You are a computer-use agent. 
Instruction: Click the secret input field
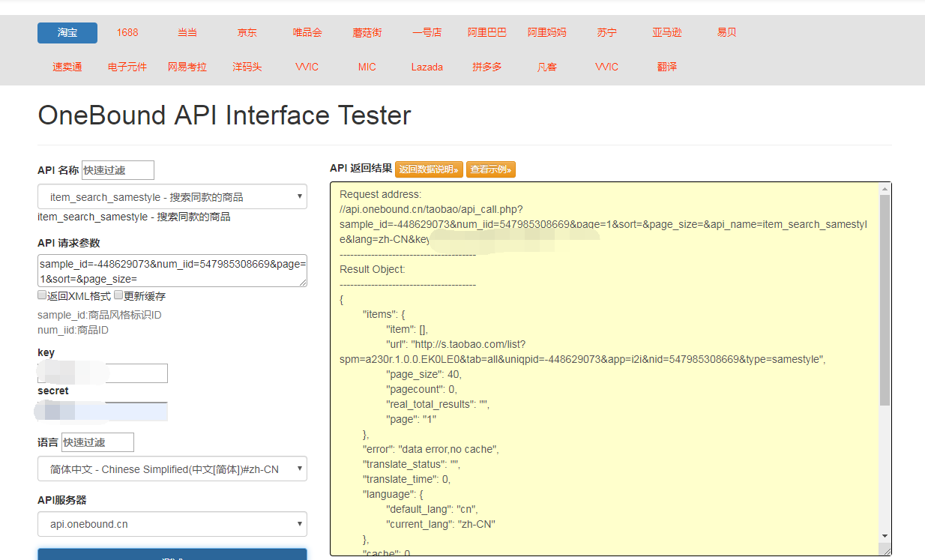point(103,412)
